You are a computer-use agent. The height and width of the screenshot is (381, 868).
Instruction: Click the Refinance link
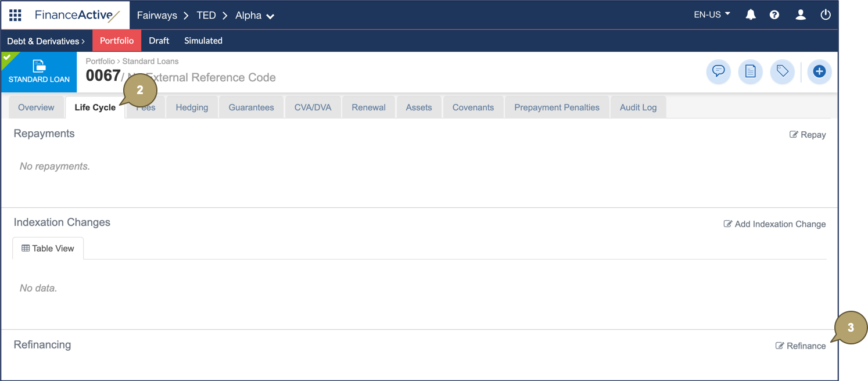pos(801,346)
